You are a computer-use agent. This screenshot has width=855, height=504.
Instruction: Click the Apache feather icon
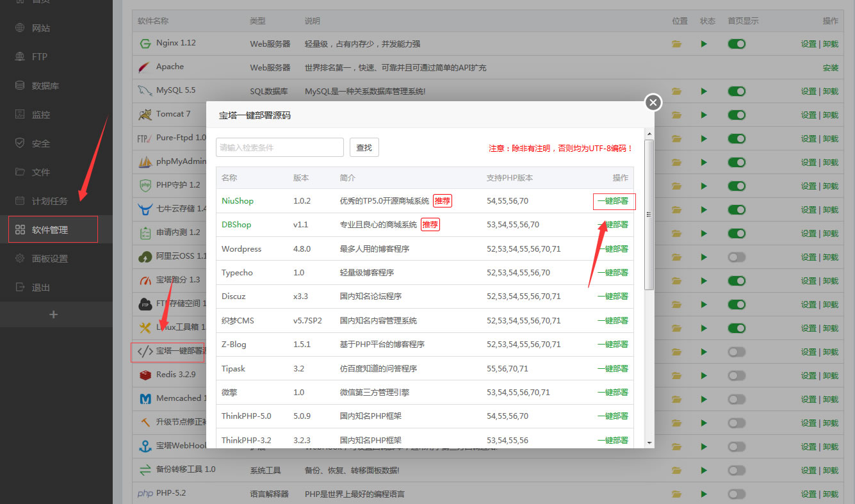pyautogui.click(x=145, y=67)
